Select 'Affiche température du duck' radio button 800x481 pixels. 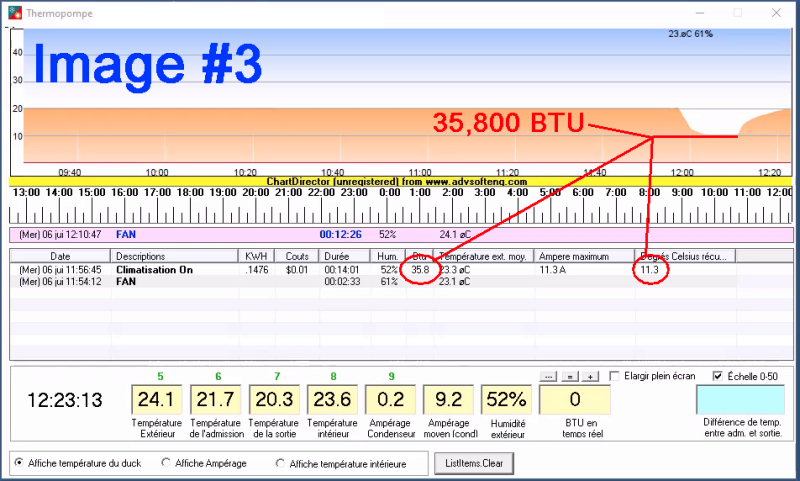[x=19, y=463]
